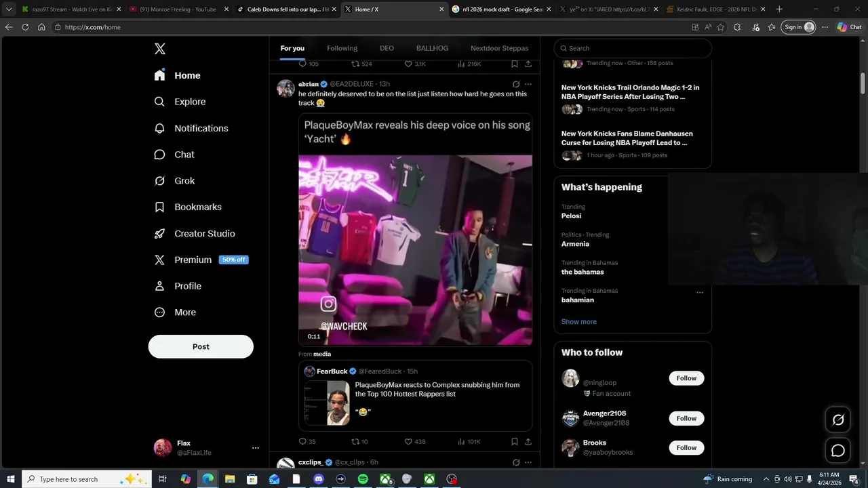Image resolution: width=868 pixels, height=488 pixels.
Task: Click the white Post button
Action: click(201, 346)
